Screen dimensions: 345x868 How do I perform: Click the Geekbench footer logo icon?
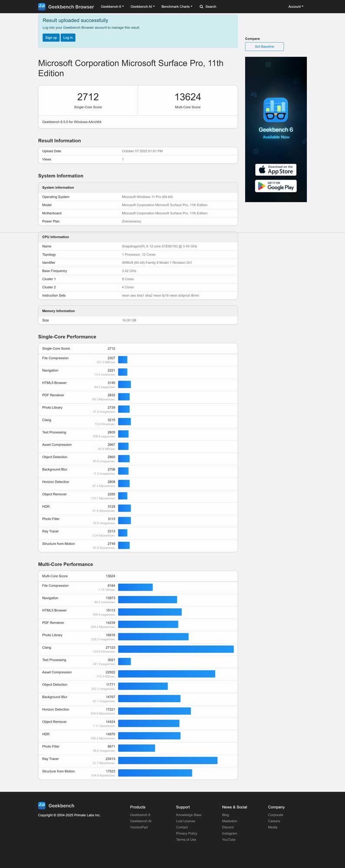pyautogui.click(x=42, y=806)
